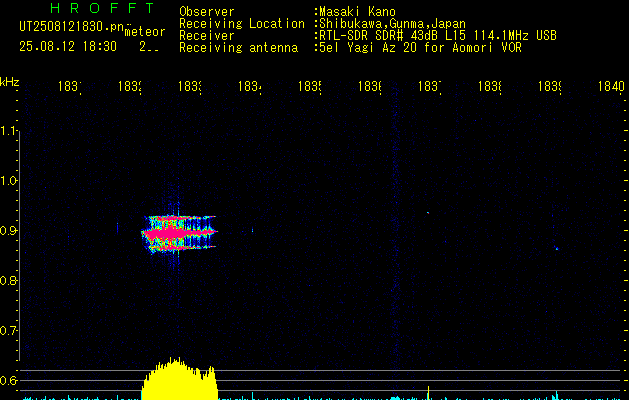The height and width of the screenshot is (400, 629).
Task: Click the 1.0 kHz frequency axis label
Action: pos(10,181)
